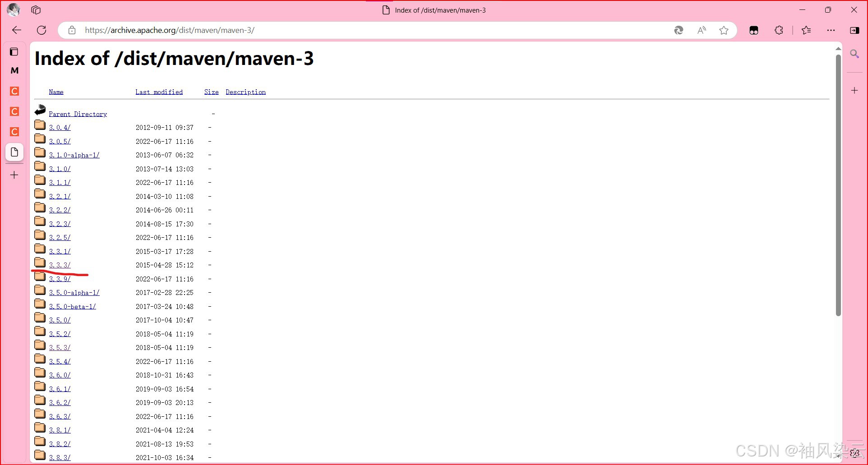The height and width of the screenshot is (465, 868).
Task: Open the 3.2.3/ directory
Action: coord(60,224)
